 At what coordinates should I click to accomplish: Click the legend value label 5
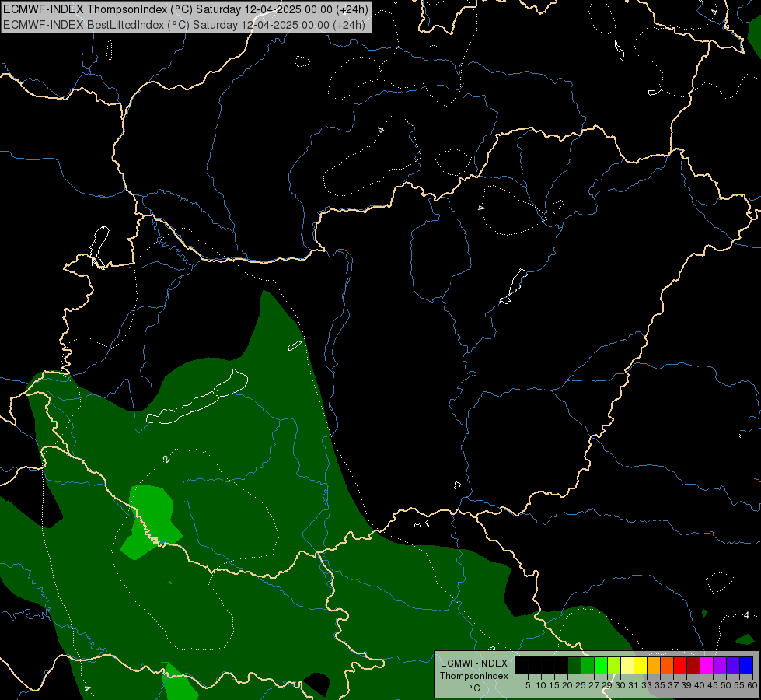pyautogui.click(x=528, y=685)
